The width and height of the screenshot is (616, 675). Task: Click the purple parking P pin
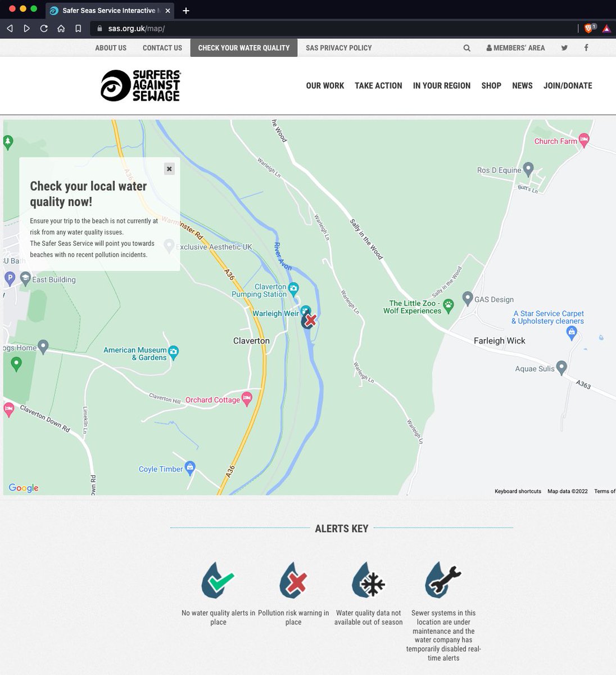pos(10,277)
